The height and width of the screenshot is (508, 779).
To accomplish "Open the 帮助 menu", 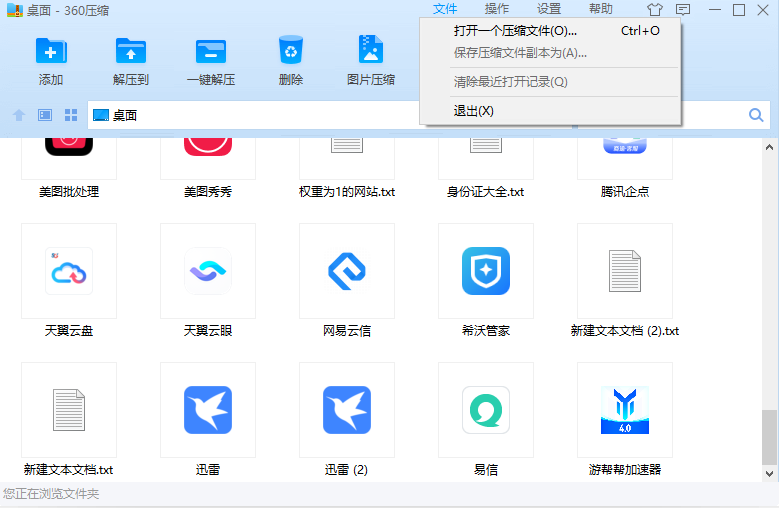I will pos(601,9).
